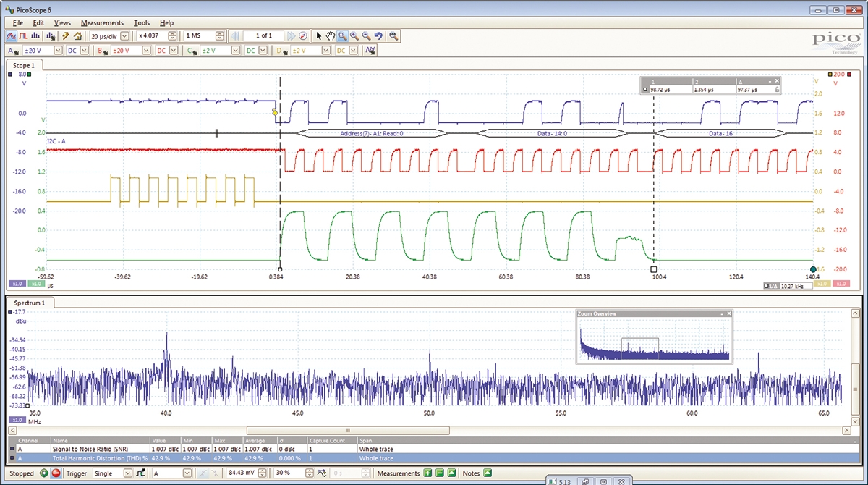Image resolution: width=868 pixels, height=485 pixels.
Task: Undo last zoom
Action: [x=378, y=35]
